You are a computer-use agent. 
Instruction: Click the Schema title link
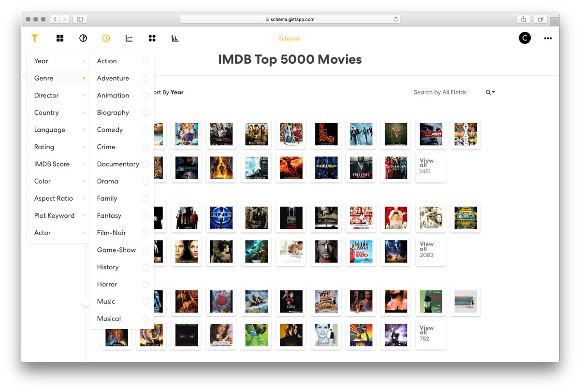click(x=290, y=39)
